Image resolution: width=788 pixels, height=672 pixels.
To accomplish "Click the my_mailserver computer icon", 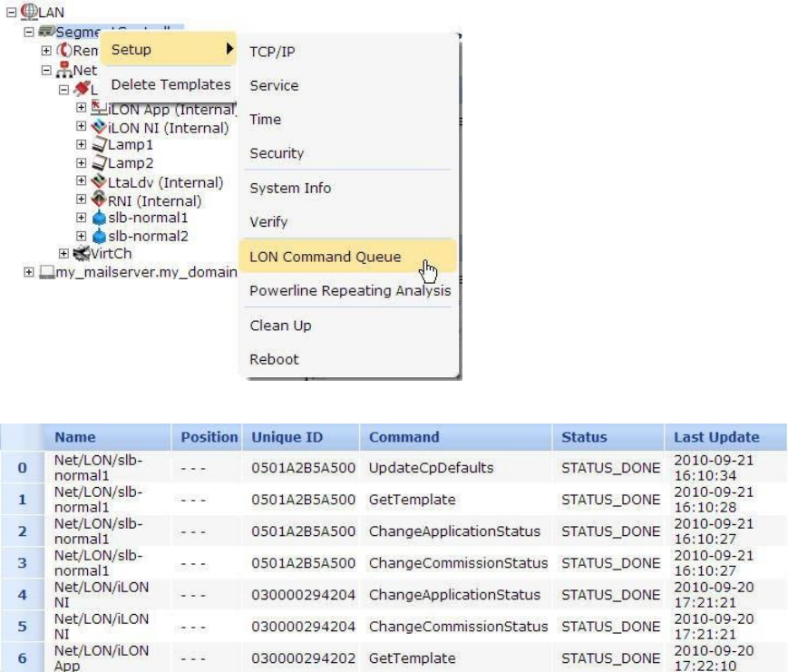I will (47, 272).
